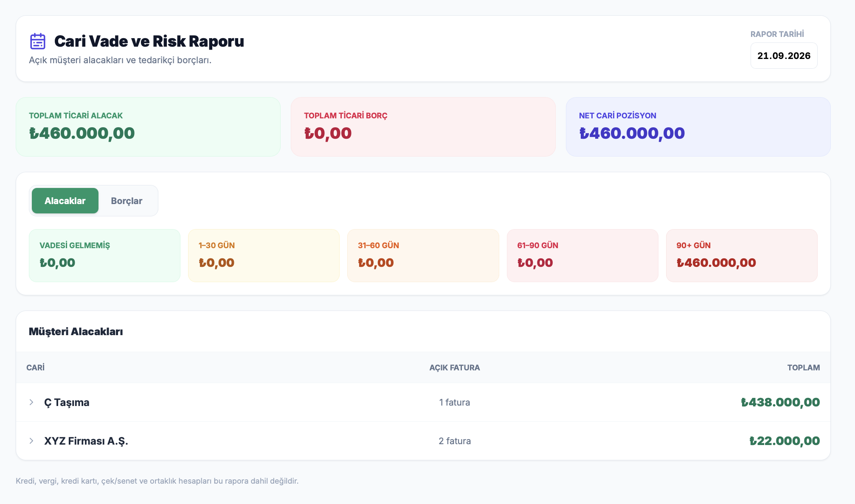Click the footer note about excluded accounts

click(x=157, y=481)
